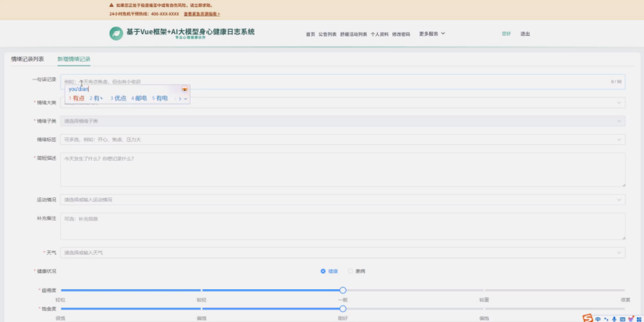The height and width of the screenshot is (322, 644).
Task: Click the 0 / 50 character counter
Action: [616, 82]
